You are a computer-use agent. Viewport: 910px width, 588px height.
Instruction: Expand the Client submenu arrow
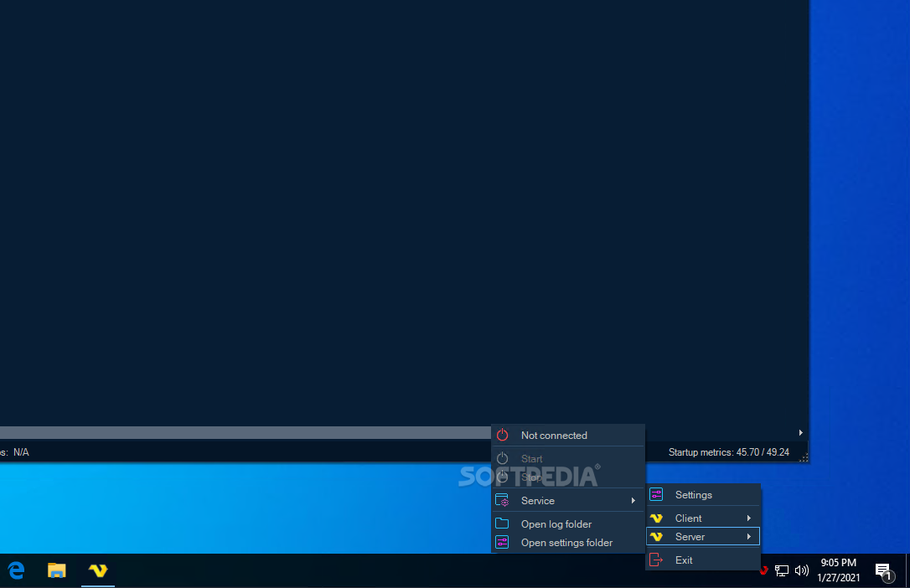(748, 518)
